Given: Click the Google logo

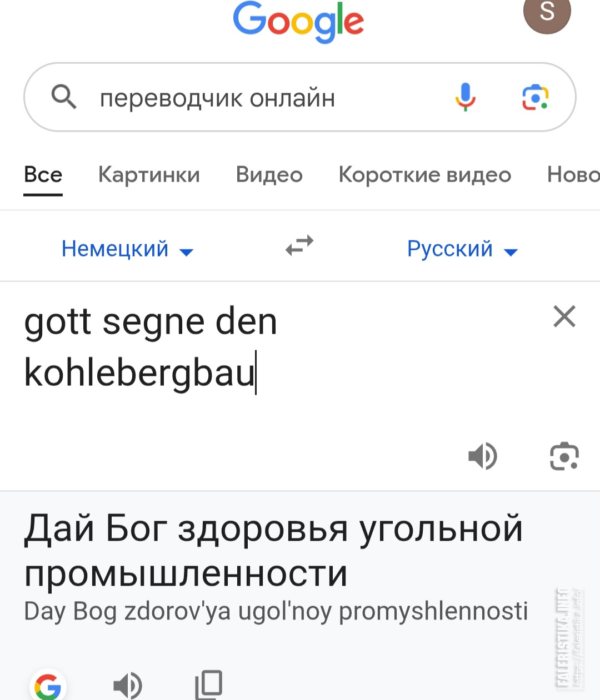Looking at the screenshot, I should coord(298,21).
